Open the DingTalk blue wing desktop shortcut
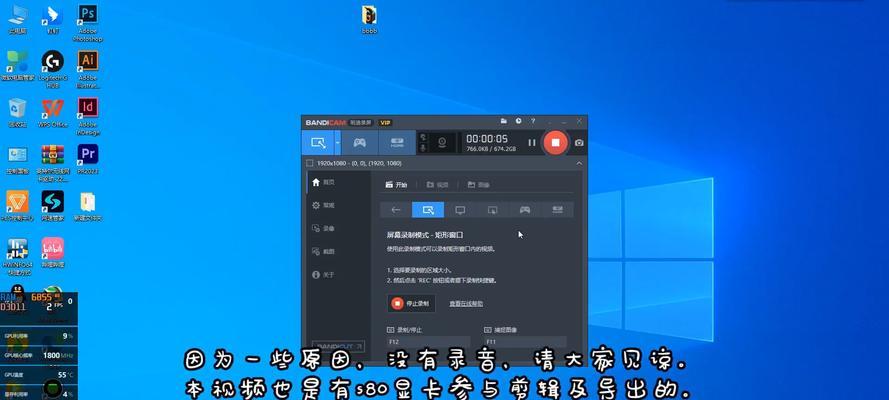Image resolution: width=889 pixels, height=400 pixels. tap(53, 19)
